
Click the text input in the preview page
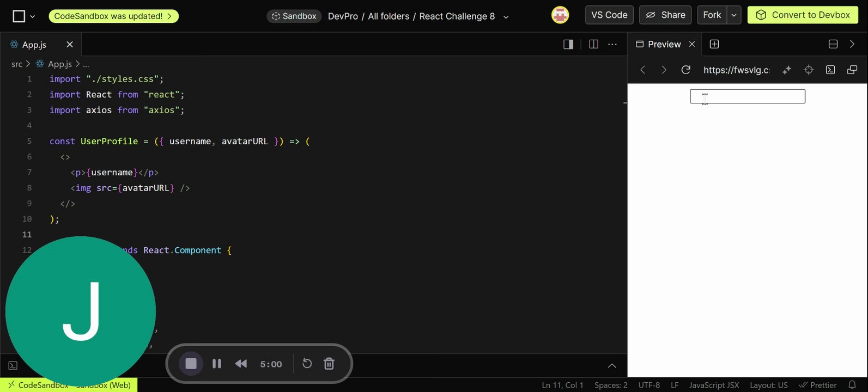748,96
